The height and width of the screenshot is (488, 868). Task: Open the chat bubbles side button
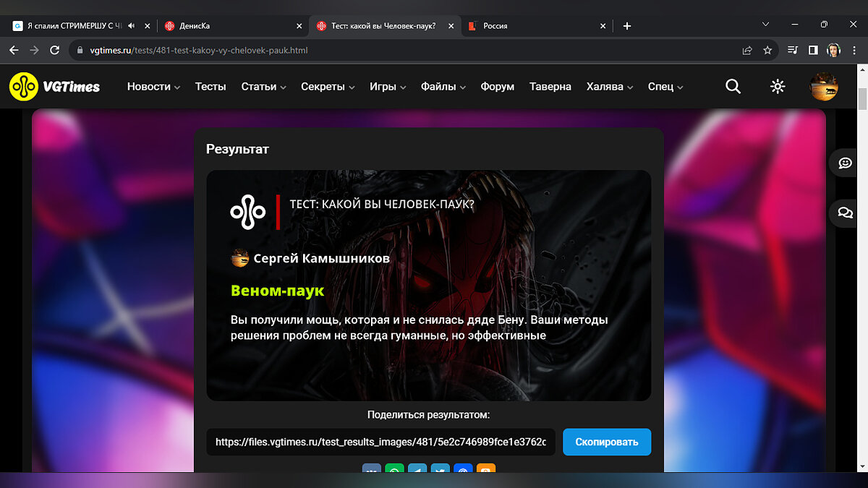coord(844,213)
